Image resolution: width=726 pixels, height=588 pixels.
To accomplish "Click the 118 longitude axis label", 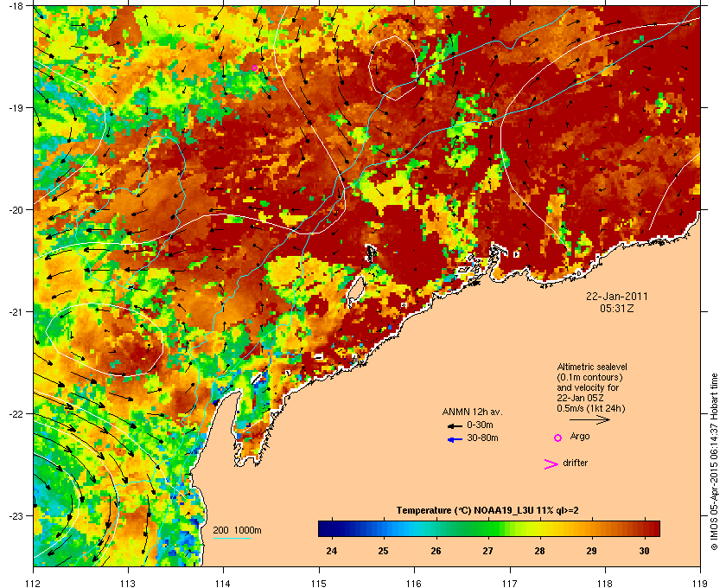I will coord(605,584).
